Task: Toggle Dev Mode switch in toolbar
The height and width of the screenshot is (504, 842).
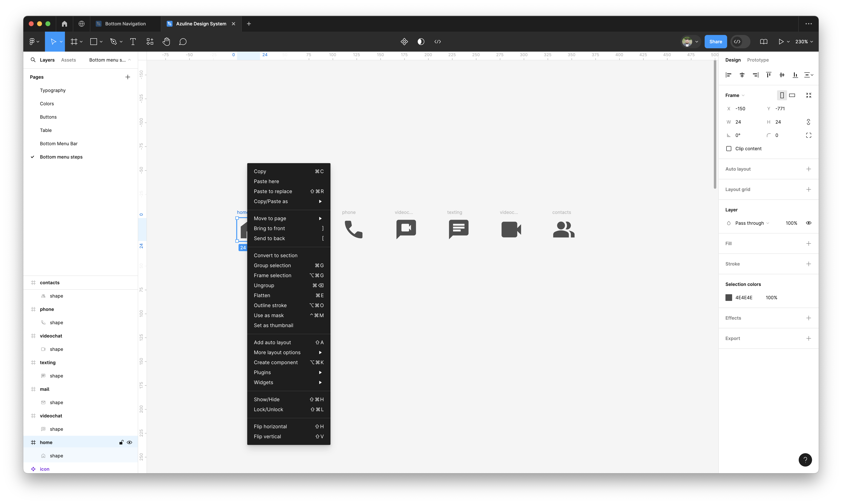Action: click(x=740, y=41)
